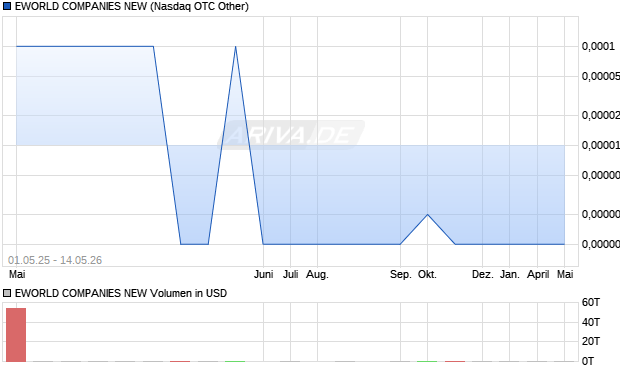Click the large red volume bar
This screenshot has height=371, width=620.
[x=16, y=335]
